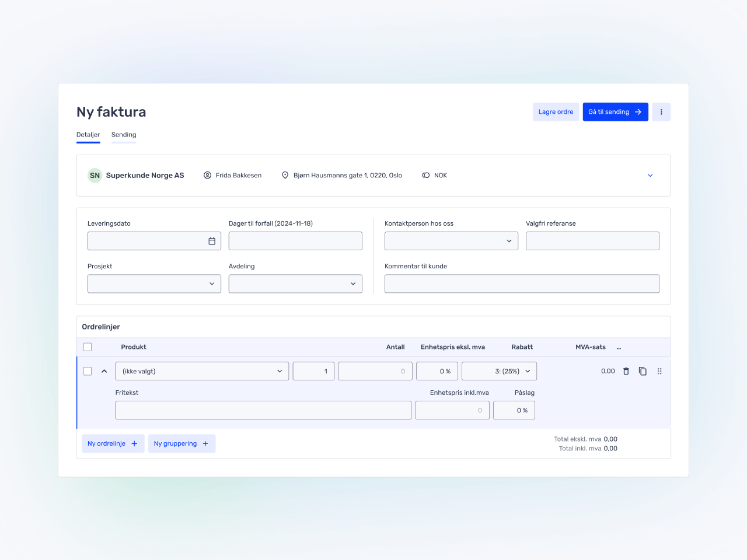747x560 pixels.
Task: Open the calendar picker in Leveringsdato
Action: point(212,241)
